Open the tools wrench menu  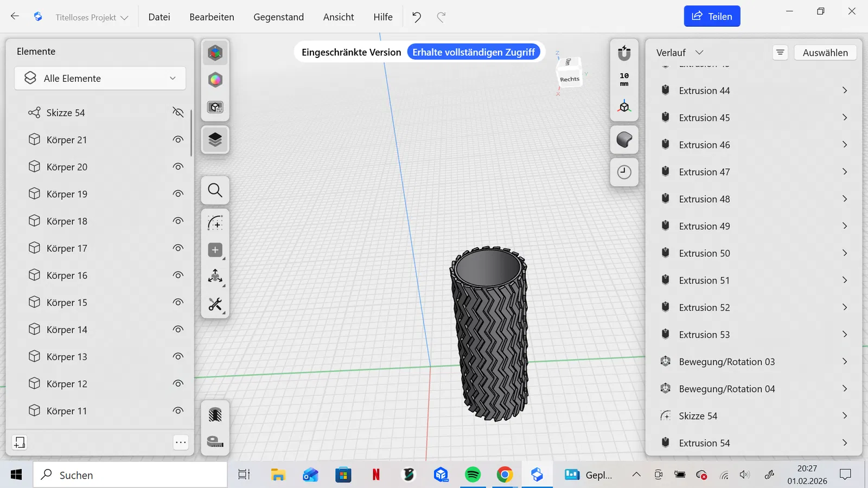[x=215, y=305]
